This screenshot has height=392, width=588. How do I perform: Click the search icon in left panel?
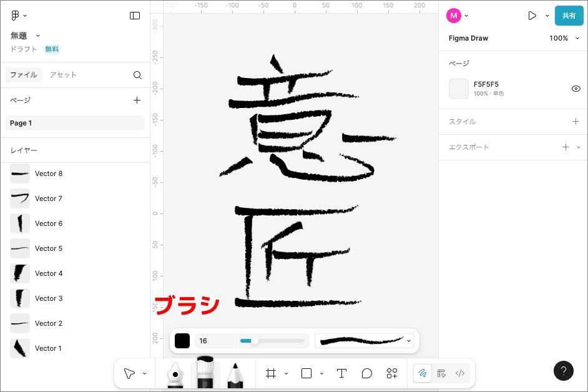(x=137, y=75)
